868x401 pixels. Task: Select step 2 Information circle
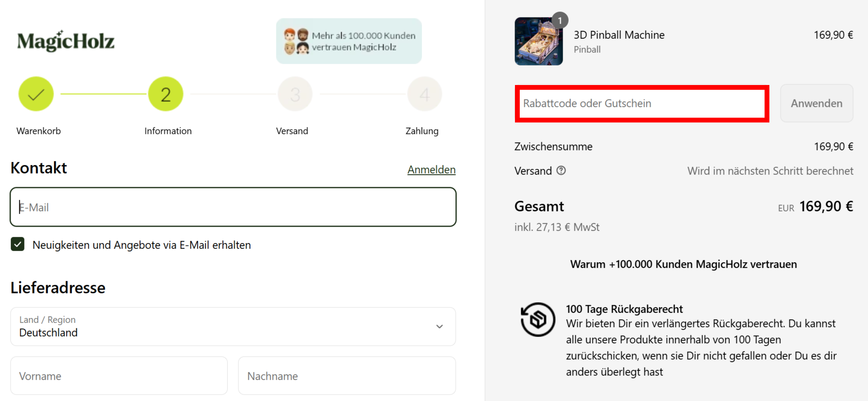[x=166, y=94]
